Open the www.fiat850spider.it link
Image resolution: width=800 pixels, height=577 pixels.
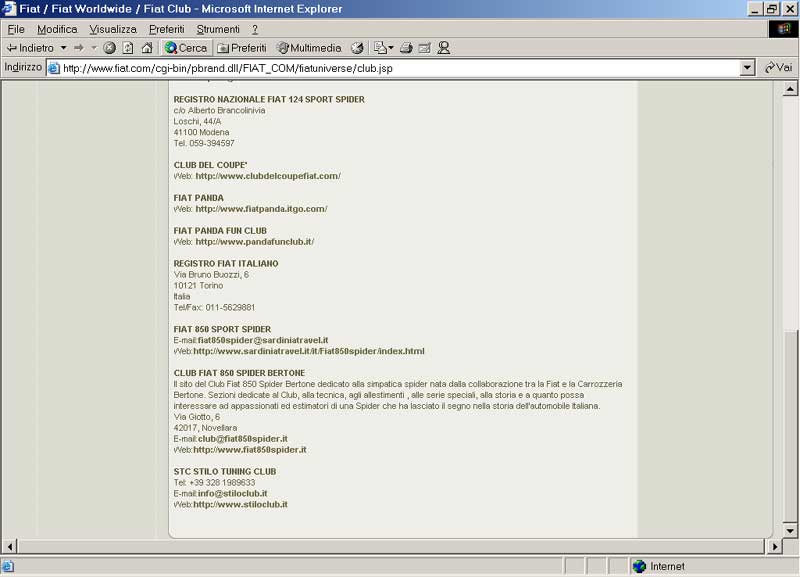249,449
